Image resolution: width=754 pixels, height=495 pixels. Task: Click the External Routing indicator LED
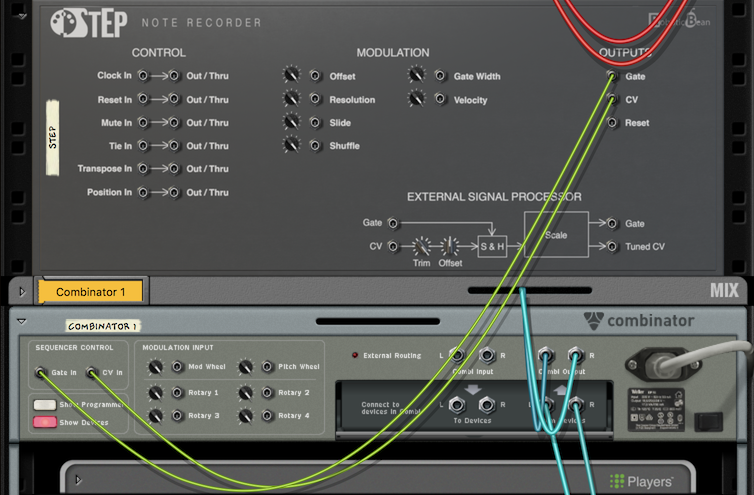(355, 355)
